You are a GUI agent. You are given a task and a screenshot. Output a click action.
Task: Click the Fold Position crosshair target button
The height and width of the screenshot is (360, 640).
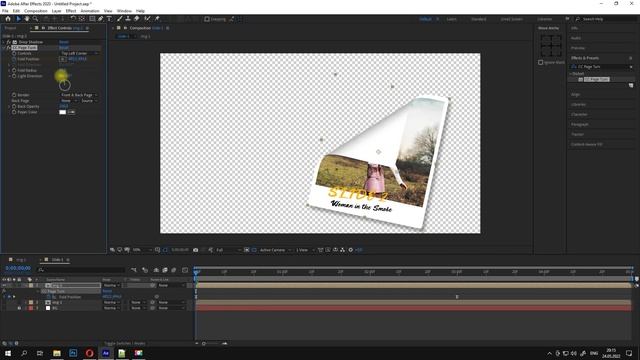[x=62, y=59]
